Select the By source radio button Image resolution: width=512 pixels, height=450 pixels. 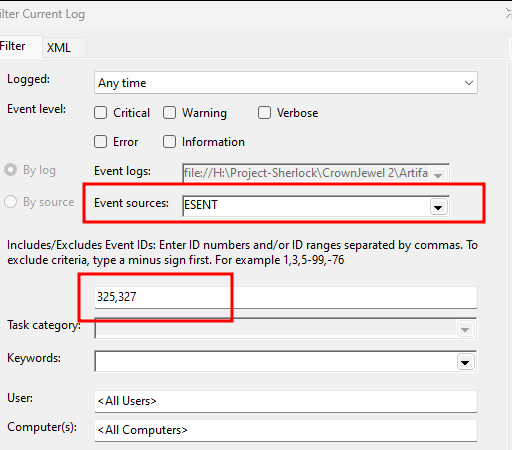point(10,202)
